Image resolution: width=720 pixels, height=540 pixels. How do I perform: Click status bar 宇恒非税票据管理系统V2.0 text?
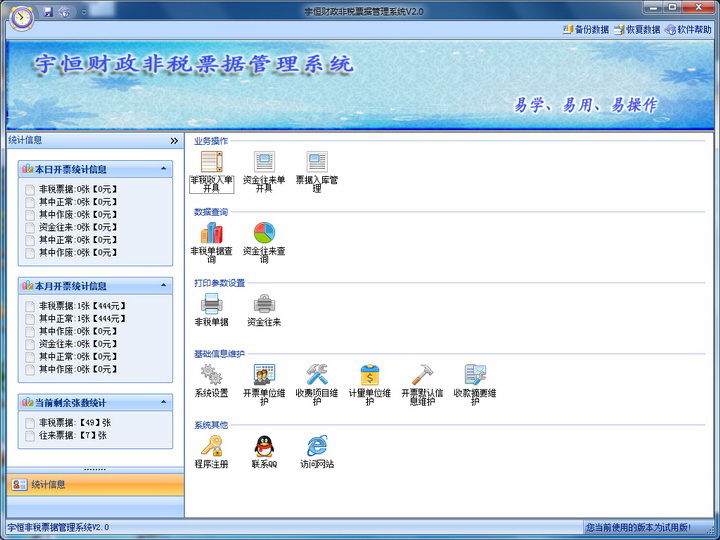pyautogui.click(x=58, y=527)
